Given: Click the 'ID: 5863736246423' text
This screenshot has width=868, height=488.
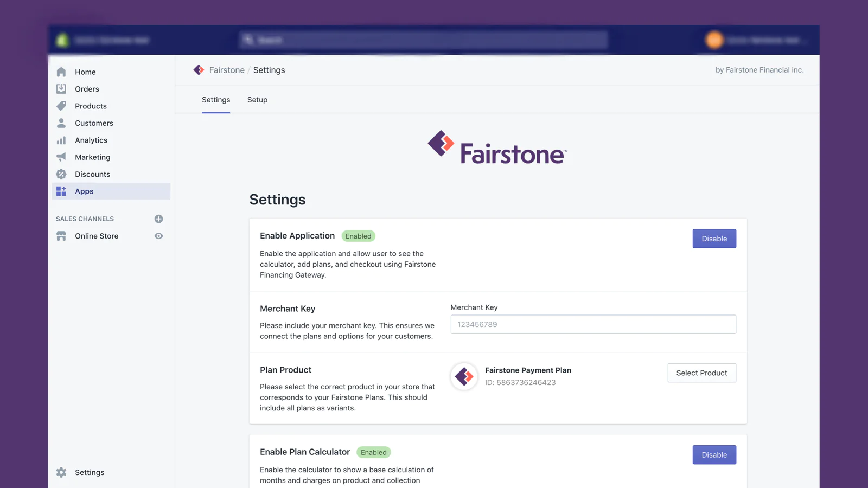Looking at the screenshot, I should (520, 382).
